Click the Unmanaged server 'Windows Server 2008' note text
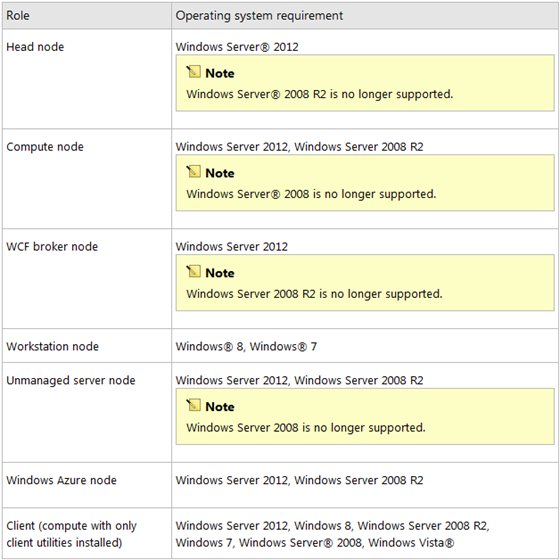 coord(306,428)
